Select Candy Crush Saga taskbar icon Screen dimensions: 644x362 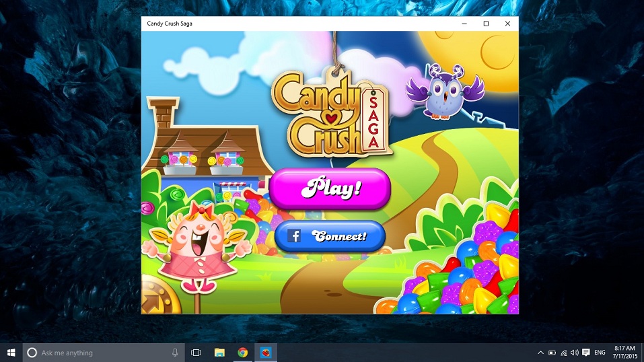266,353
